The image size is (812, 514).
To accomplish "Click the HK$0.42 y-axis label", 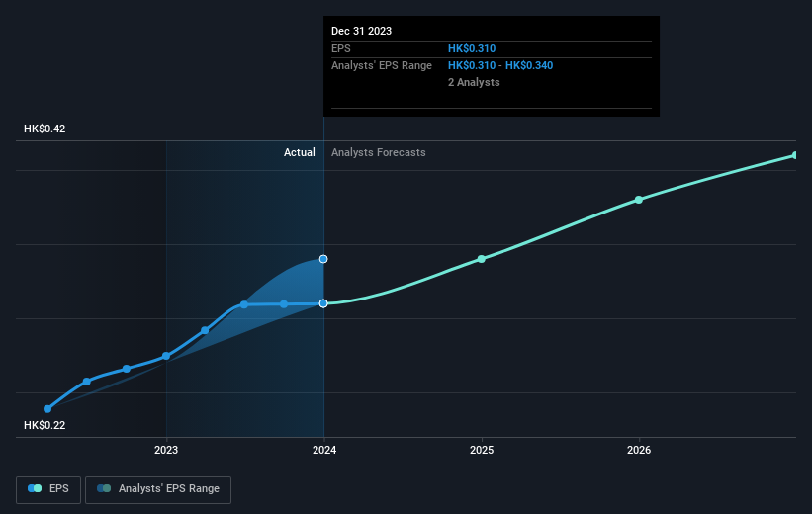I will 45,128.
